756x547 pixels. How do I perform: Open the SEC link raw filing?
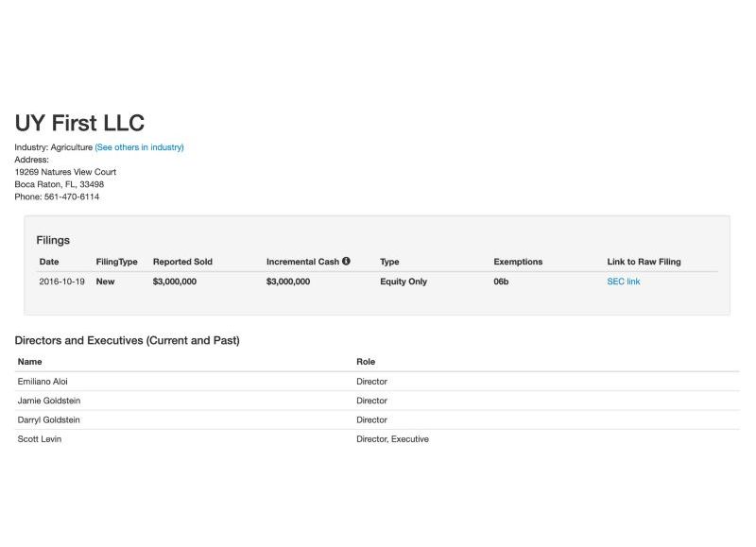tap(623, 282)
